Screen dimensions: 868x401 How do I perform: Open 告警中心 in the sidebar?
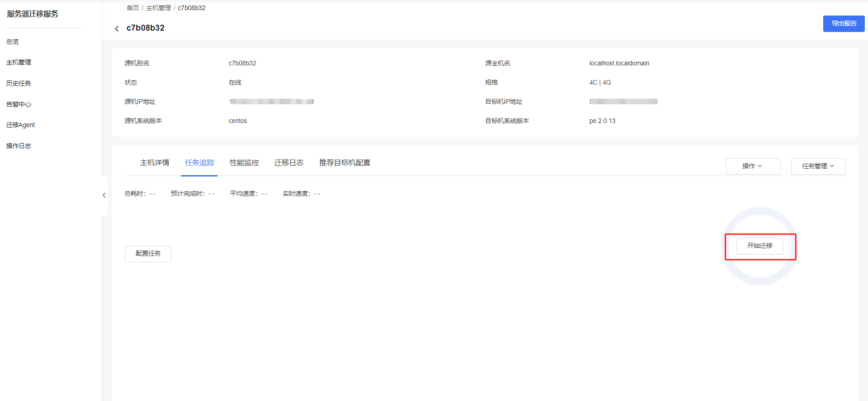point(19,104)
